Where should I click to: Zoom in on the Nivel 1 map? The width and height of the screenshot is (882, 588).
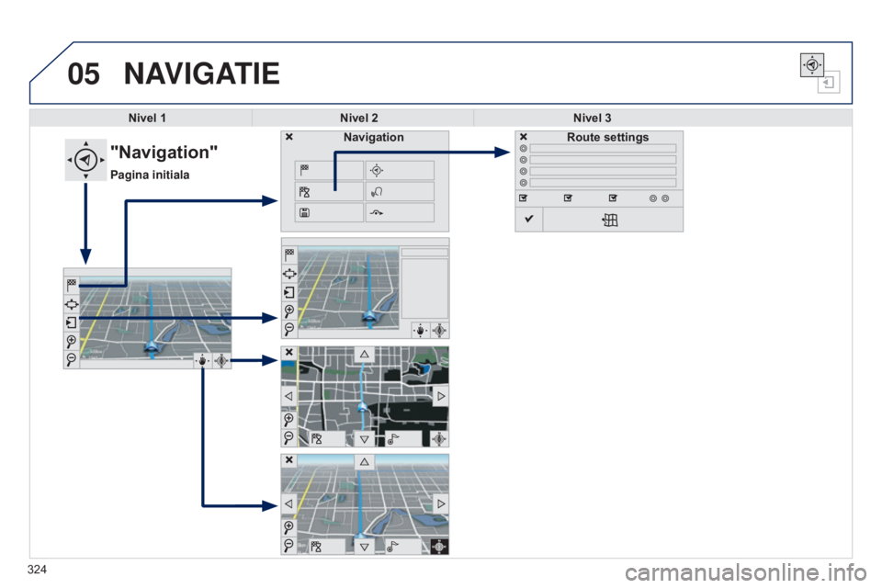[72, 341]
